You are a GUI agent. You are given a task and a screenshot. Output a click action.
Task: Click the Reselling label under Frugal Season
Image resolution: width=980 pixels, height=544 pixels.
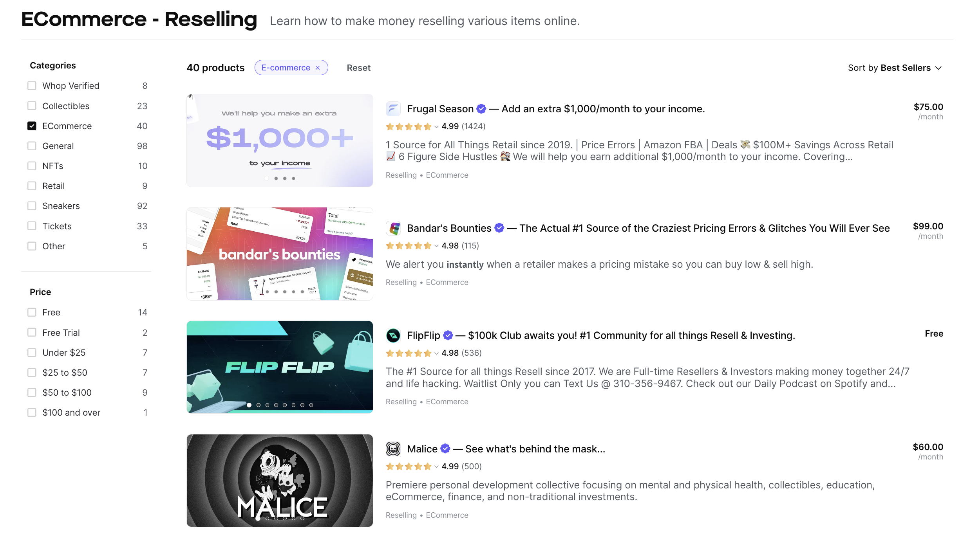(x=401, y=175)
